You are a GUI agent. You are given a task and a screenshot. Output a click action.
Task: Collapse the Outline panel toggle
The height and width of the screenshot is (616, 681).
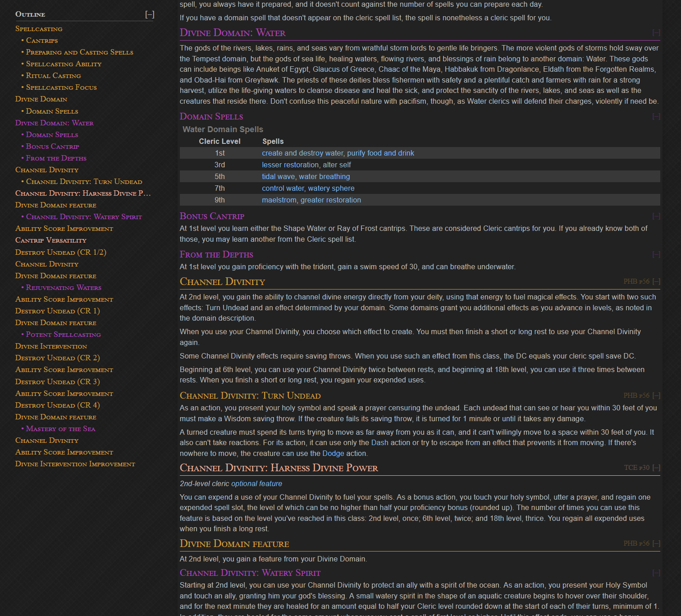click(150, 14)
